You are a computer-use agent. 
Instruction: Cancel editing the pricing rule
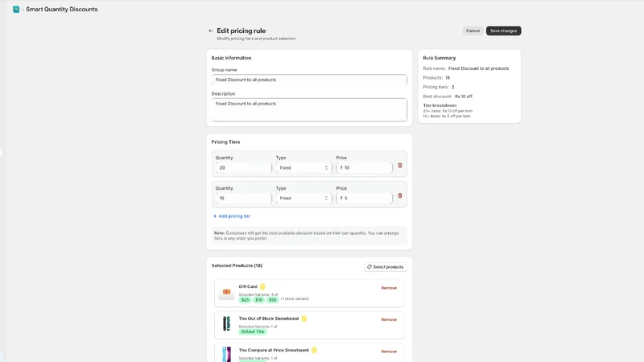coord(473,31)
